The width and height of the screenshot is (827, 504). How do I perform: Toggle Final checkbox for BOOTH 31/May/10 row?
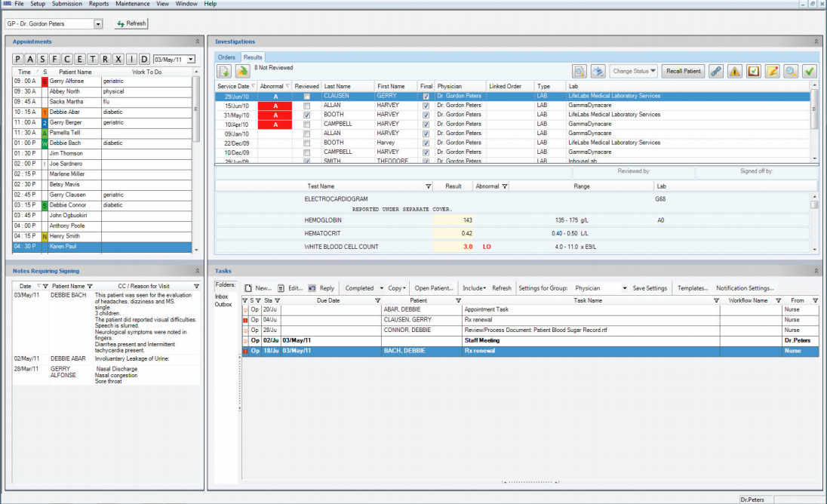[426, 115]
